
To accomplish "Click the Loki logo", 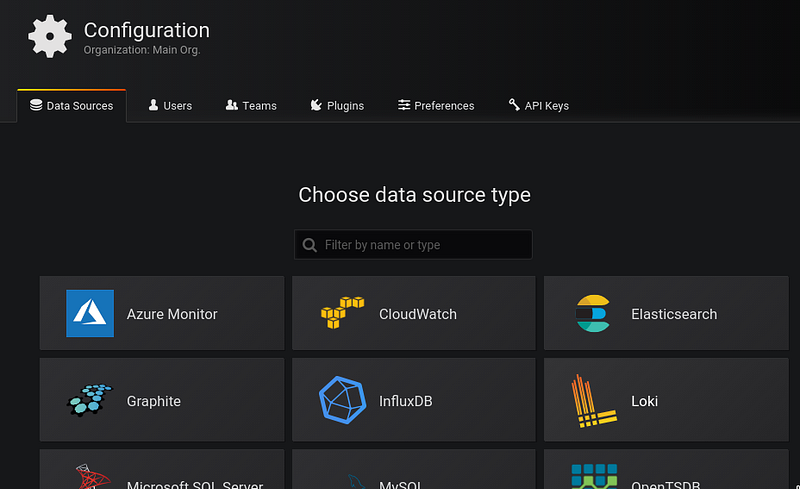I will tap(593, 401).
